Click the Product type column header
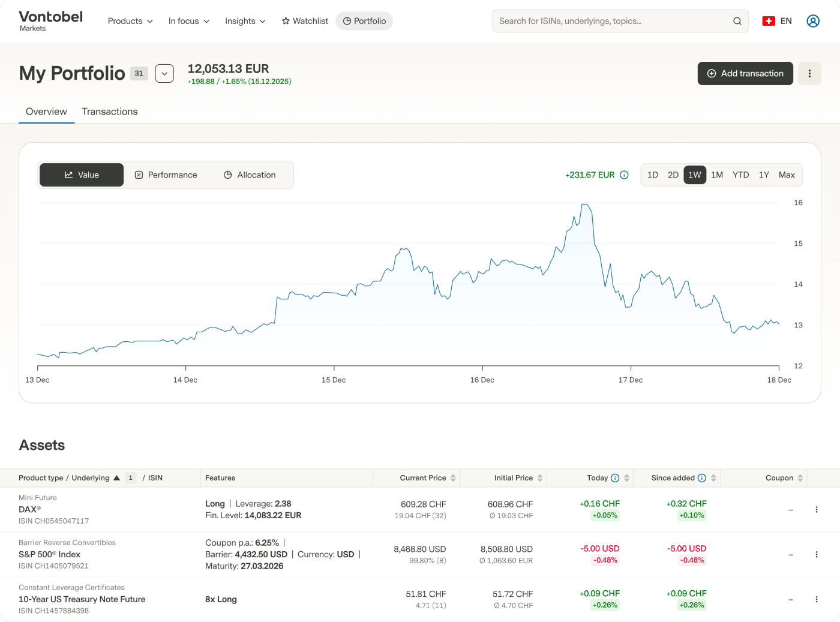The image size is (840, 622). pos(41,478)
